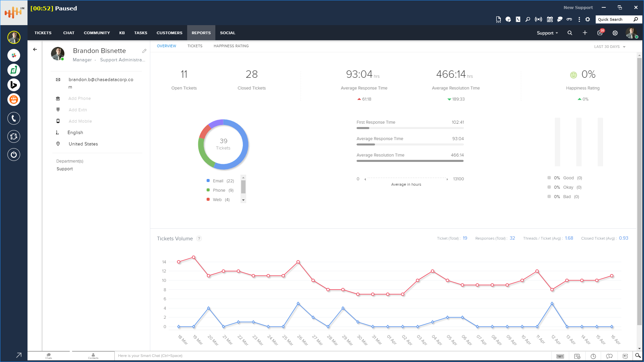
Task: Click the broadcast signal icon
Action: click(x=538, y=19)
